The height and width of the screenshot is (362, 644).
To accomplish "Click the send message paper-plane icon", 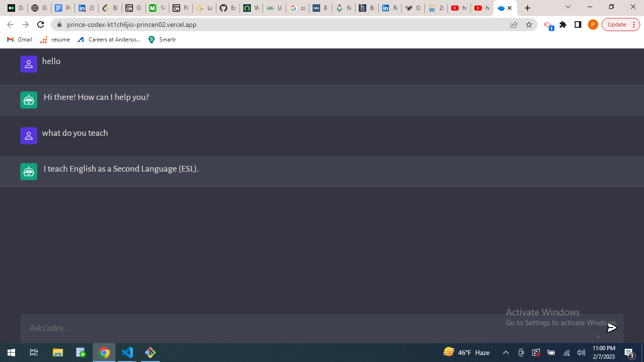I will point(611,328).
